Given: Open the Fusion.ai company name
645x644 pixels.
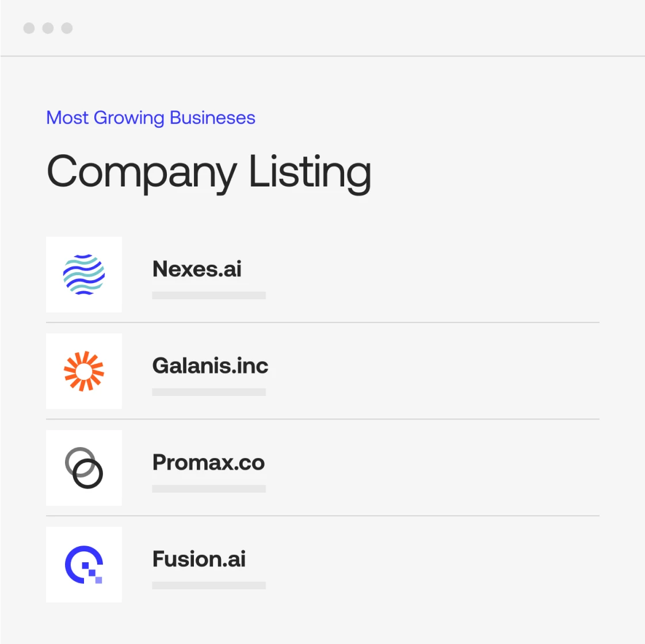Looking at the screenshot, I should tap(199, 559).
